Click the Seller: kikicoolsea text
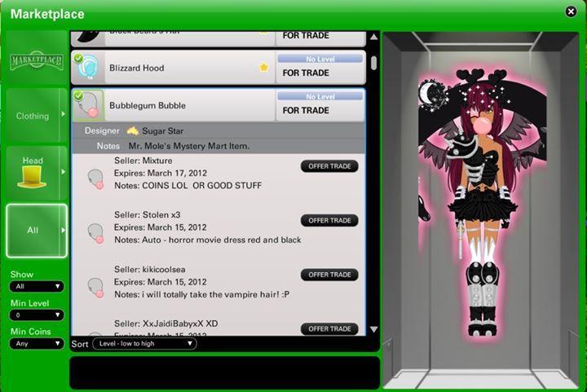This screenshot has height=392, width=587. [x=150, y=269]
